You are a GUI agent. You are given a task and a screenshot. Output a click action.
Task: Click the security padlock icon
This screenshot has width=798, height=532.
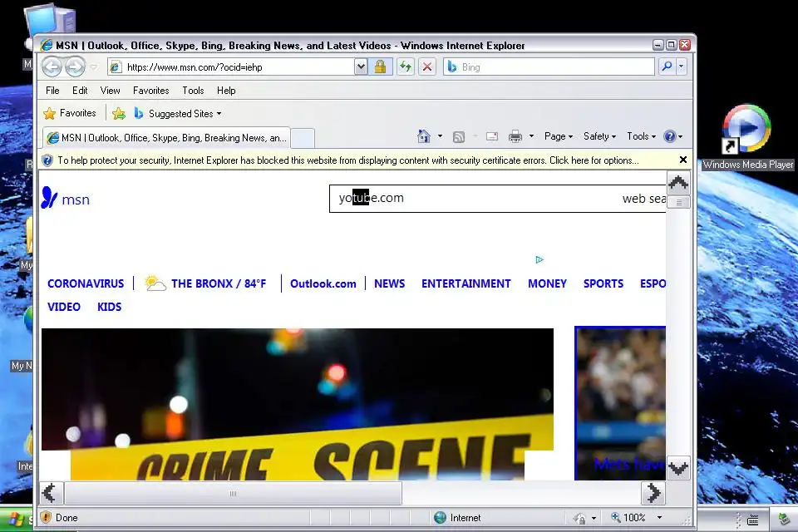[x=380, y=66]
